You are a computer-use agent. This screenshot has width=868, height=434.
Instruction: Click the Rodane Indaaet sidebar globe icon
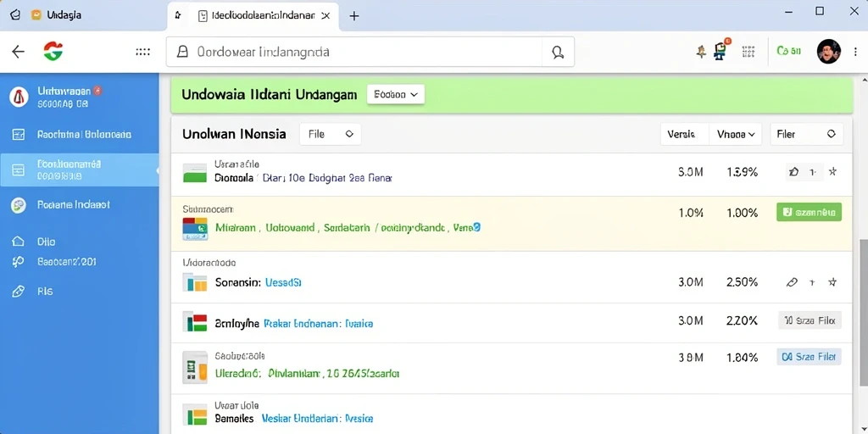[x=19, y=205]
